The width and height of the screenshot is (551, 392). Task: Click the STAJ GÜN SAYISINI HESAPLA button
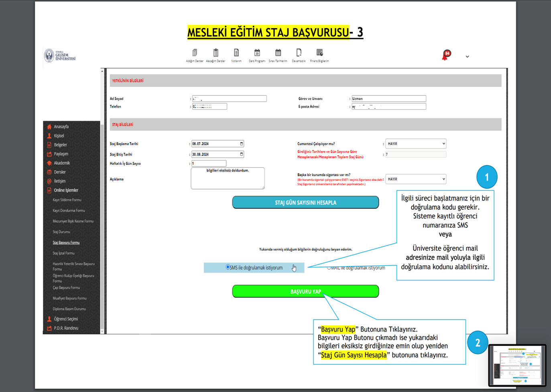tap(305, 202)
